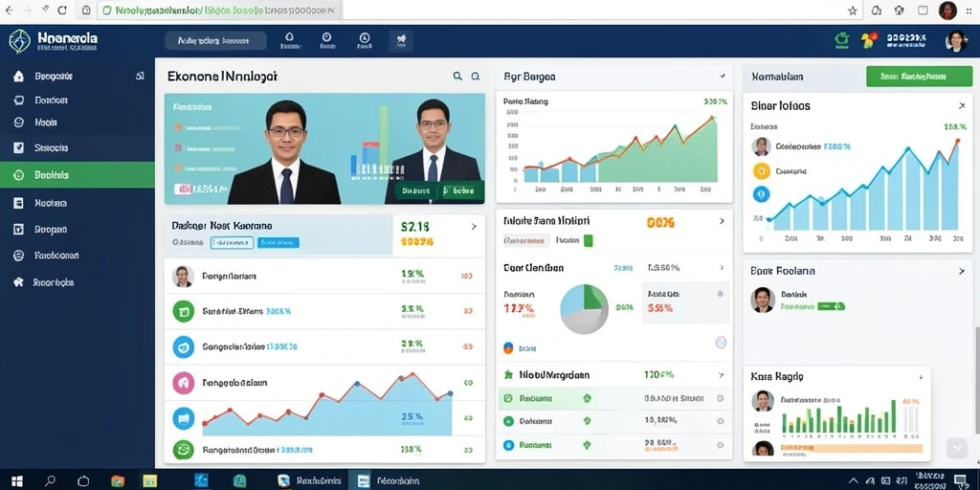The width and height of the screenshot is (980, 490).
Task: Select the sidebar item just below the green one
Action: pyautogui.click(x=78, y=203)
